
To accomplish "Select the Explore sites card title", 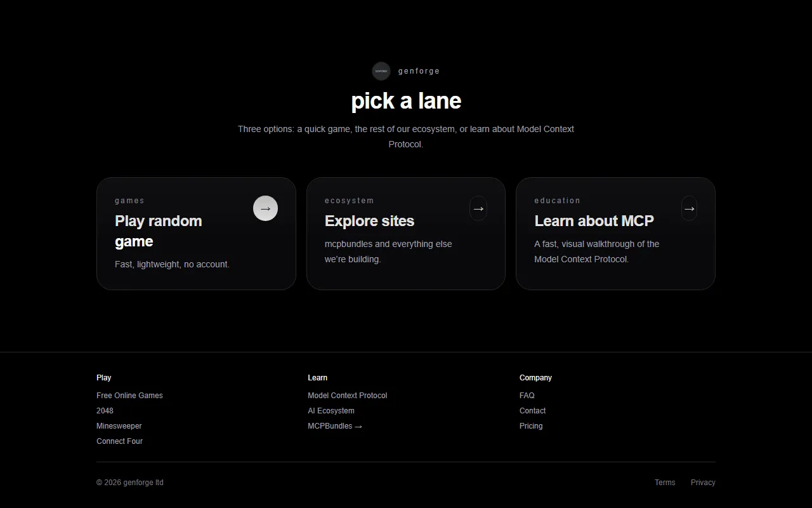I will click(369, 221).
